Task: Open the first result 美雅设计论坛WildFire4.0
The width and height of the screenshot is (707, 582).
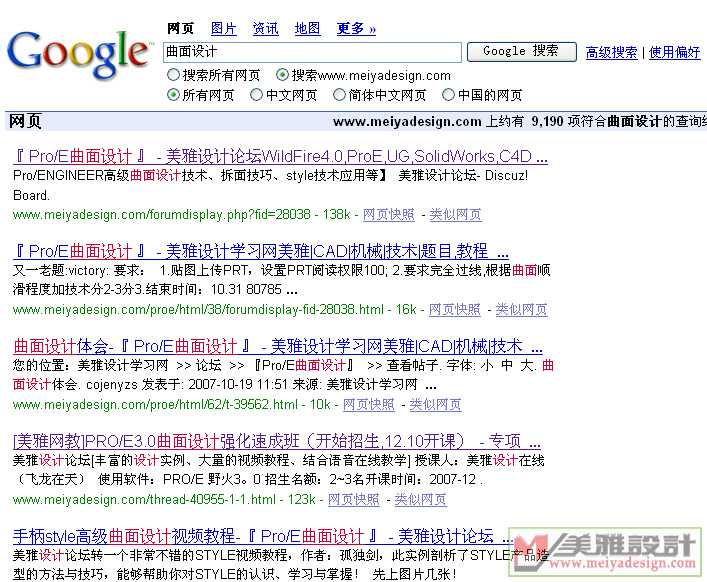Action: (x=280, y=156)
